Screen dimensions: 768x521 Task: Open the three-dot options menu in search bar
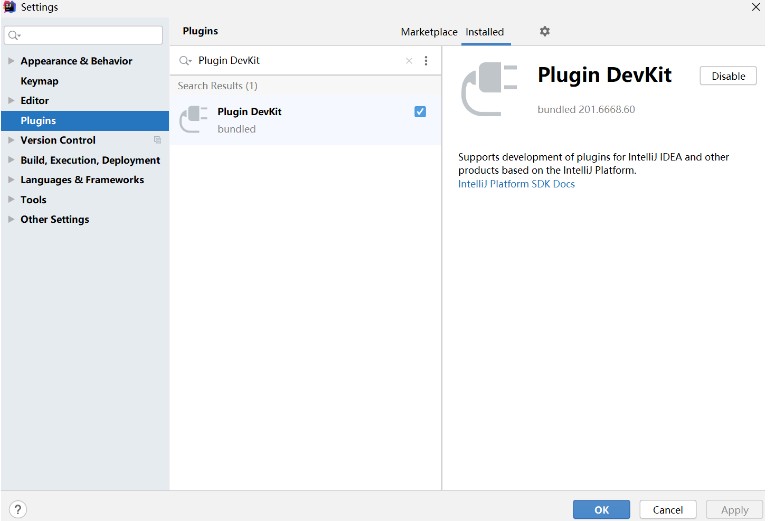426,61
